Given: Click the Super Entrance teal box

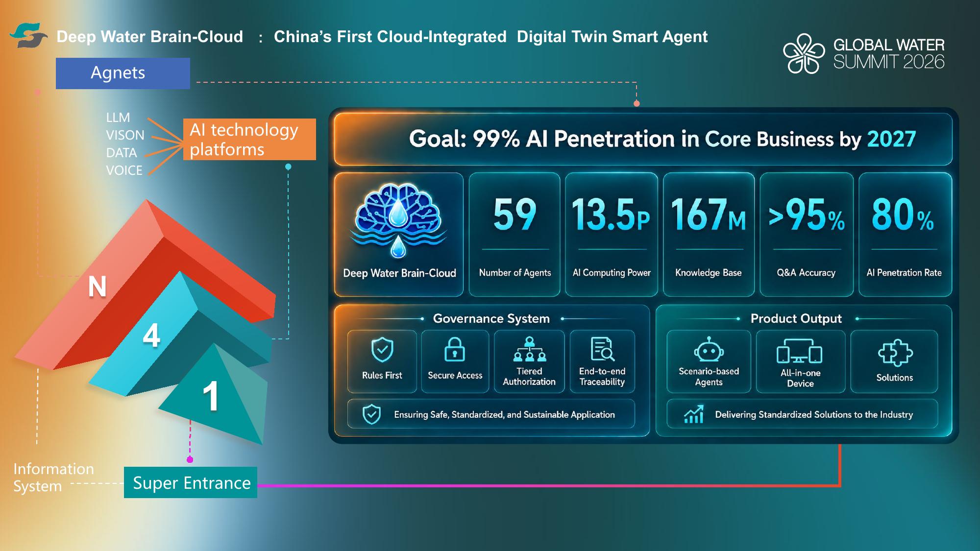Looking at the screenshot, I should tap(191, 482).
